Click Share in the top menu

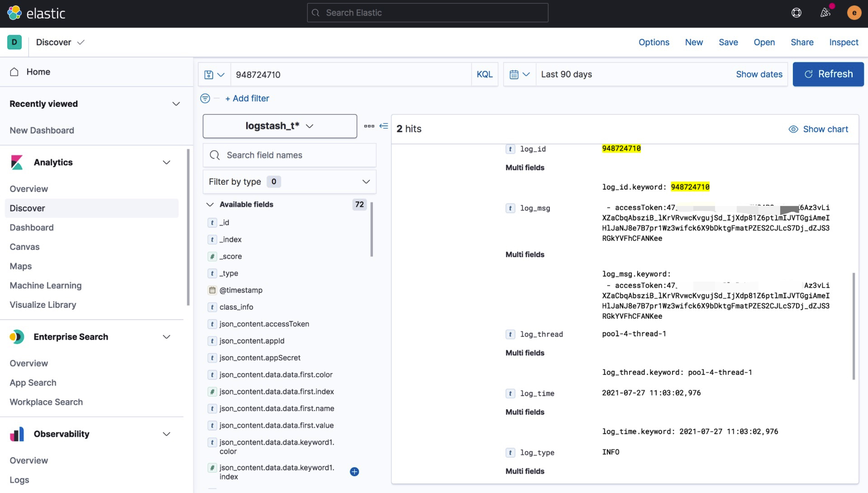(802, 42)
